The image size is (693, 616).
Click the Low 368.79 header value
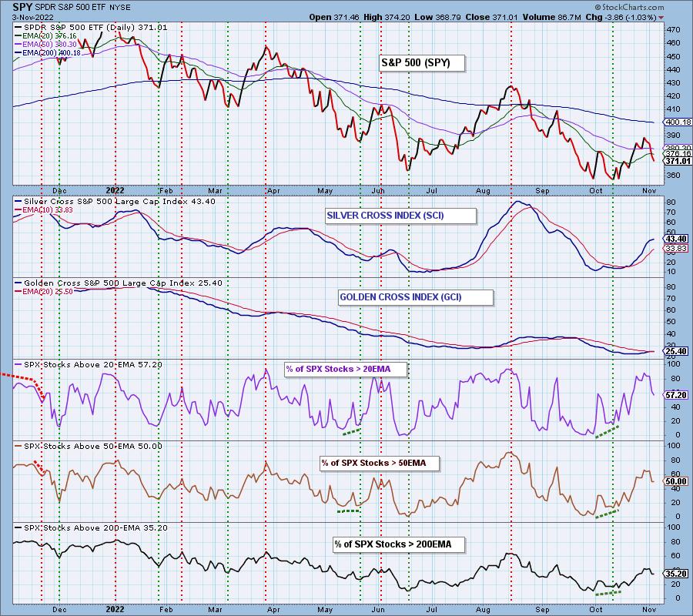pos(437,17)
